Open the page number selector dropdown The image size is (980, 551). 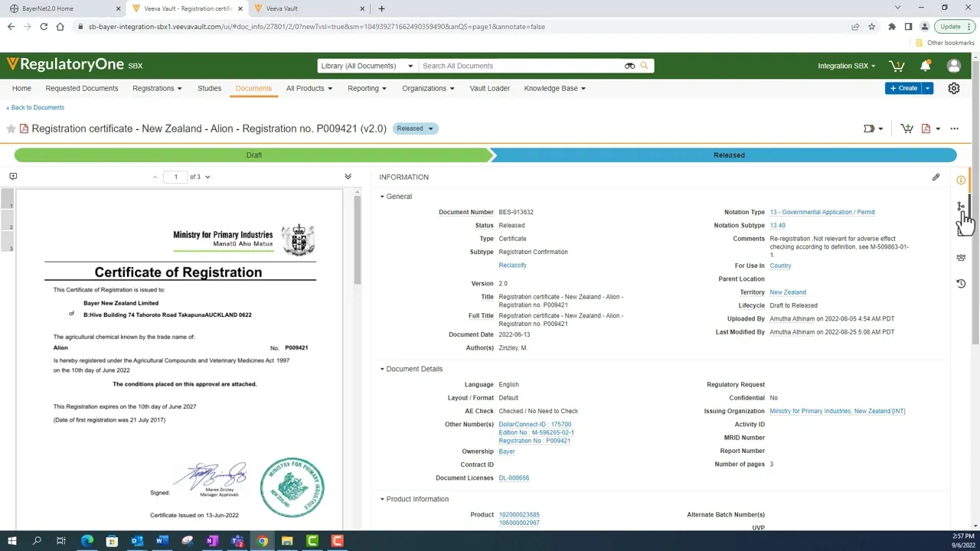[207, 177]
